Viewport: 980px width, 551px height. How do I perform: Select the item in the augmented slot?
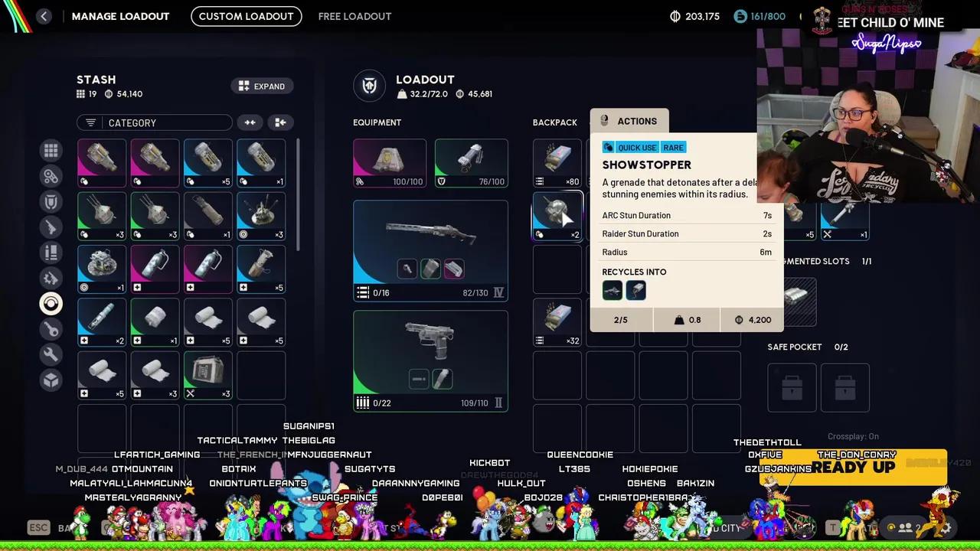point(797,301)
